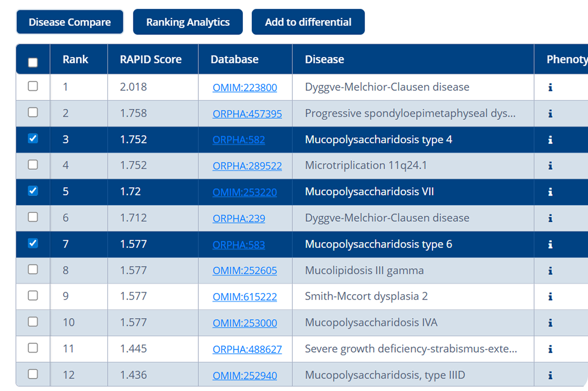This screenshot has width=588, height=391.
Task: Select checkbox for rank 10 row
Action: pos(33,322)
